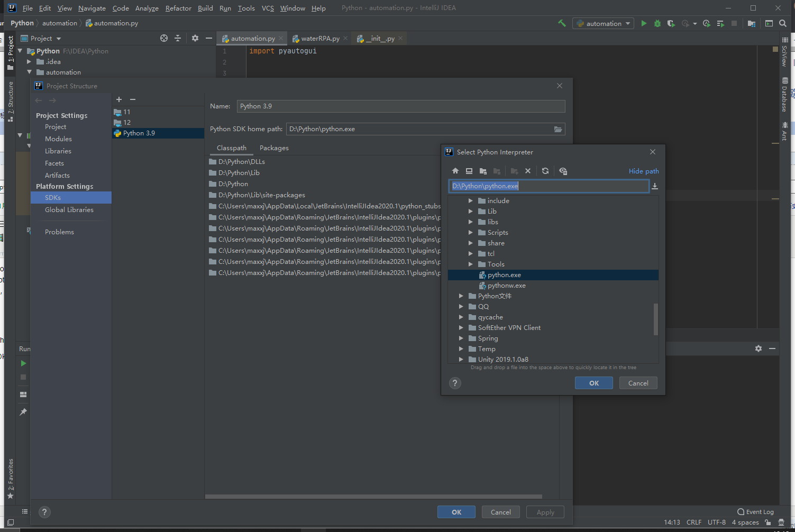Select pythonw.exe in the file tree

[506, 286]
